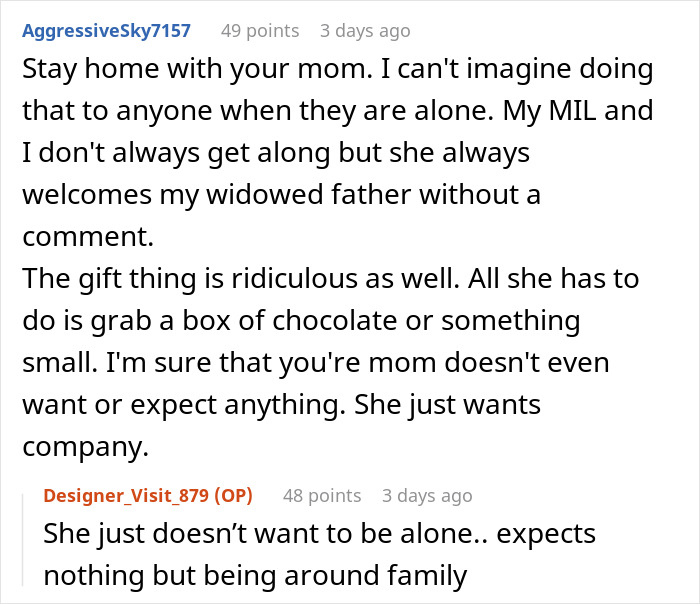Click the reply's '3 days ago' timestamp
This screenshot has height=604, width=700.
(x=426, y=495)
